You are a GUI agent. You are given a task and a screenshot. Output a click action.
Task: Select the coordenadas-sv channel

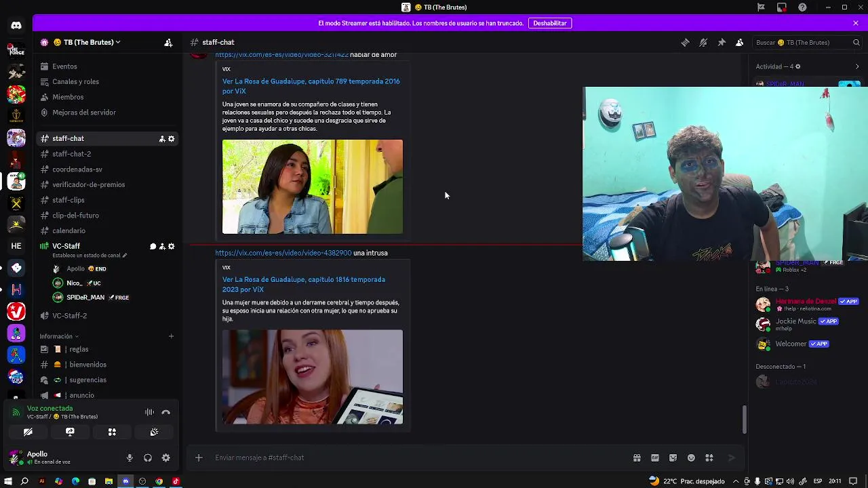coord(106,169)
